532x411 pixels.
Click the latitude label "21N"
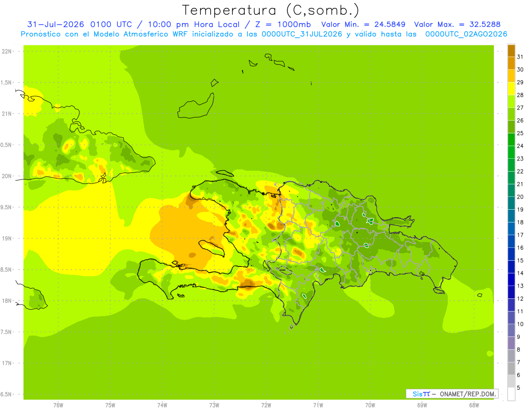pos(7,114)
